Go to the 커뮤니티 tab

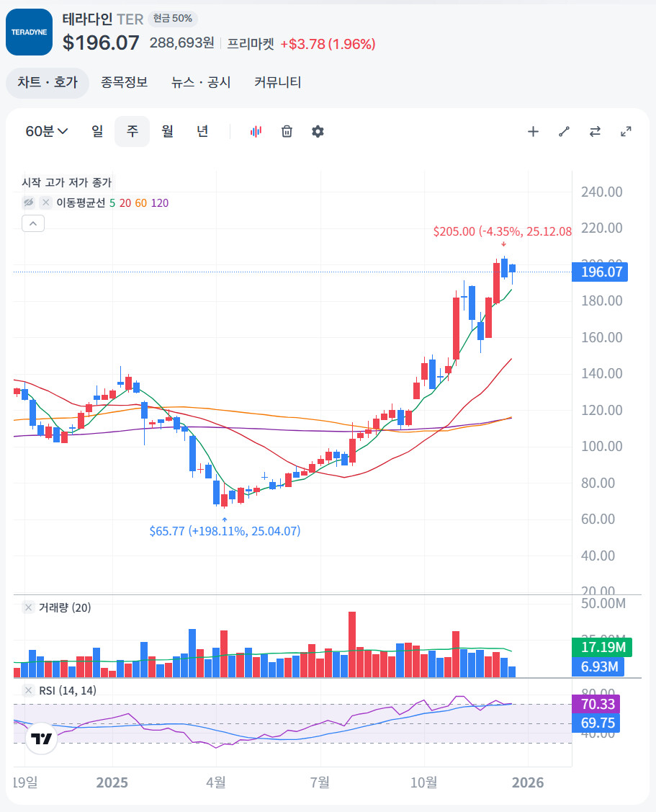(x=277, y=82)
